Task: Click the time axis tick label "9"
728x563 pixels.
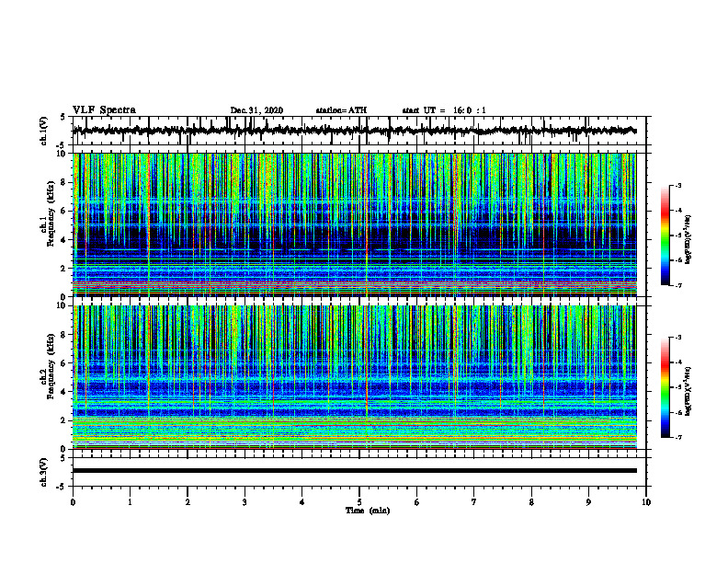Action: 588,502
